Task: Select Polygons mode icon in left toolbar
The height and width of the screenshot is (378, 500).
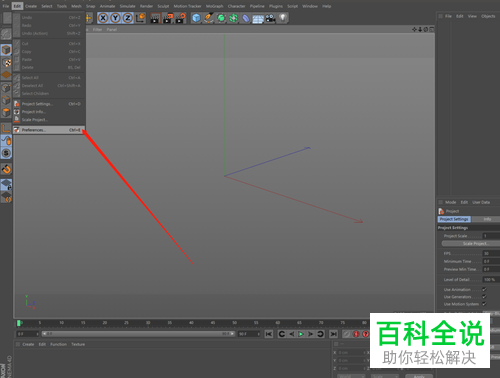Action: pyautogui.click(x=6, y=112)
